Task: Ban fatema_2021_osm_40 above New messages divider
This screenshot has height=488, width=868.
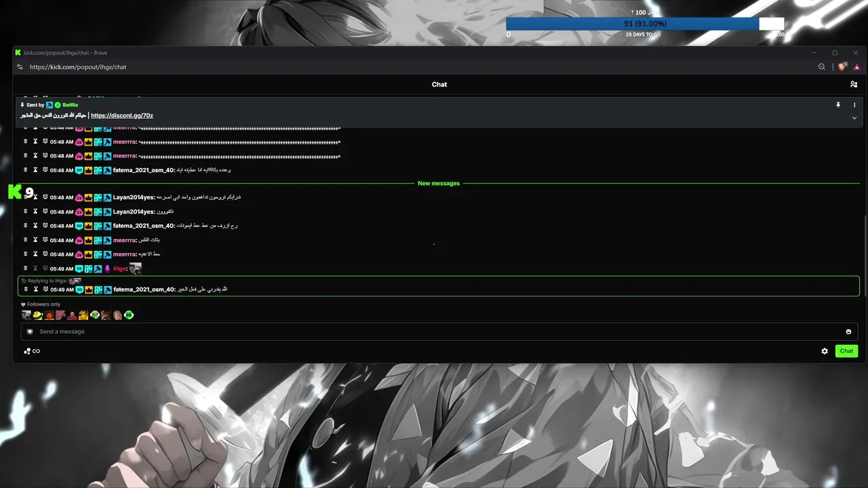Action: coord(45,170)
